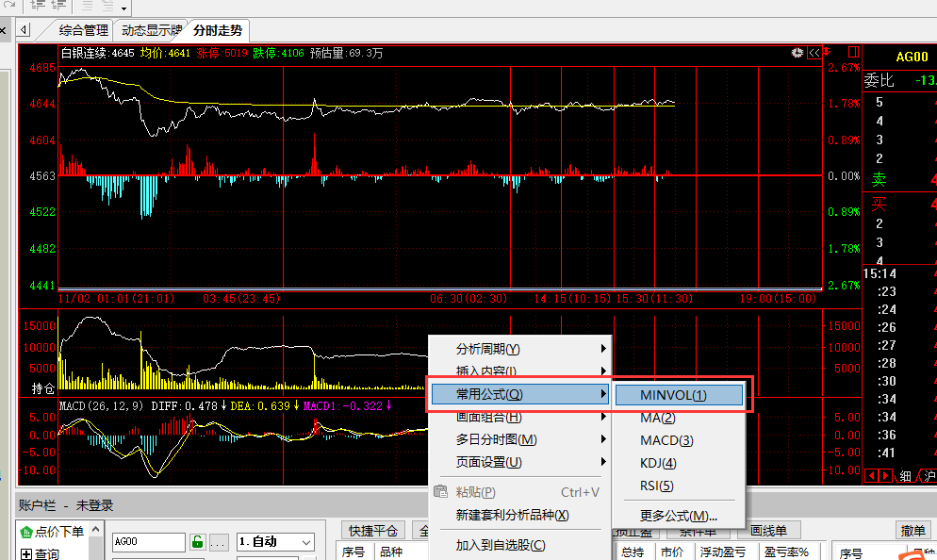Click the red right arrow in quote panel
Viewport: 937px width, 560px height.
pos(886,476)
